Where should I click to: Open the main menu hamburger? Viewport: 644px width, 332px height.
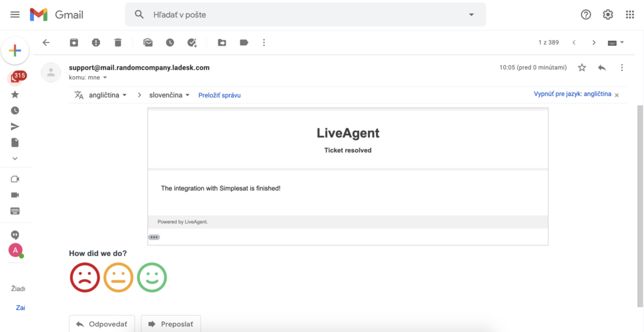coord(15,14)
